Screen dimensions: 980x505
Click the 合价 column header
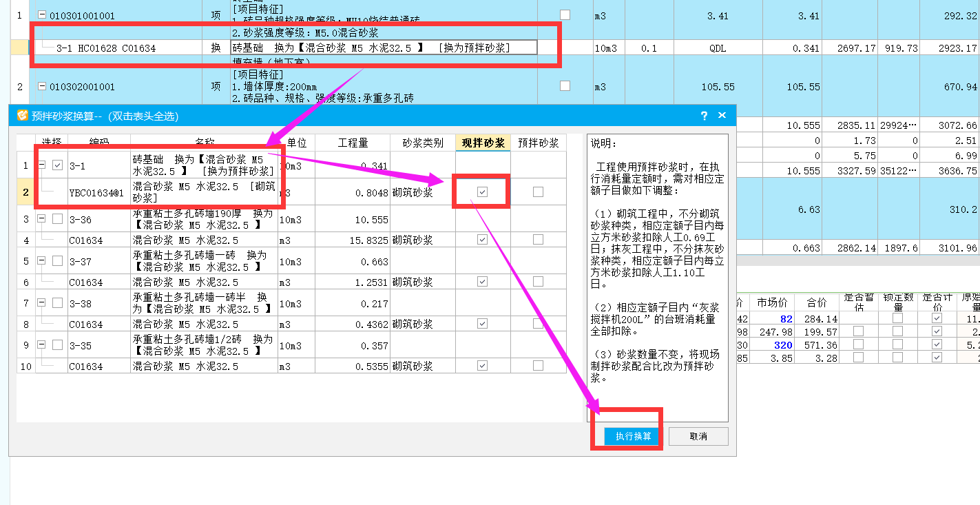(x=817, y=302)
